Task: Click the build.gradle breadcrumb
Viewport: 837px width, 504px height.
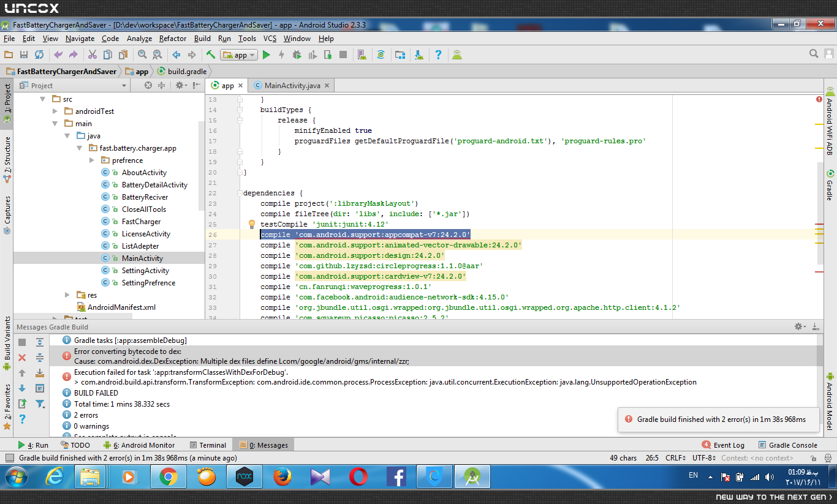Action: (x=181, y=71)
